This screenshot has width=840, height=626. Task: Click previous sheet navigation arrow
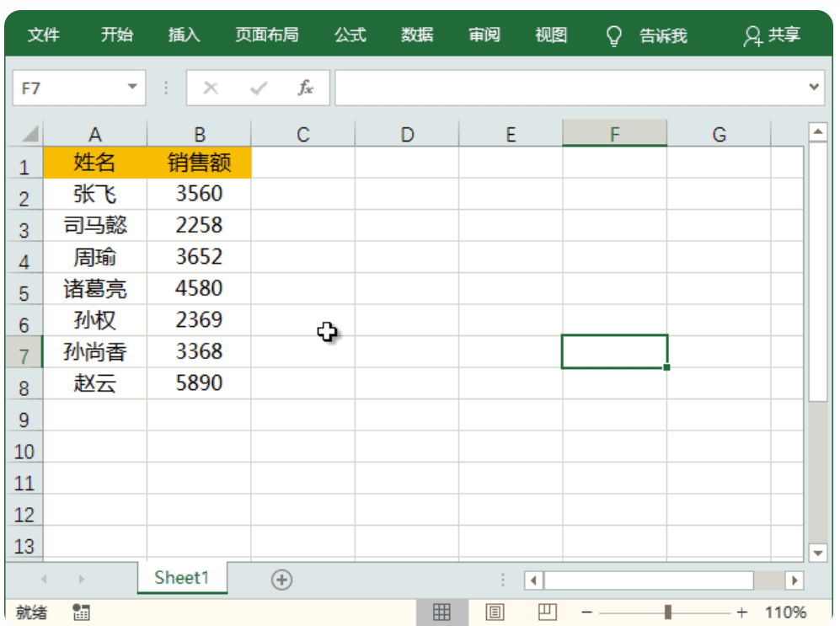[44, 579]
